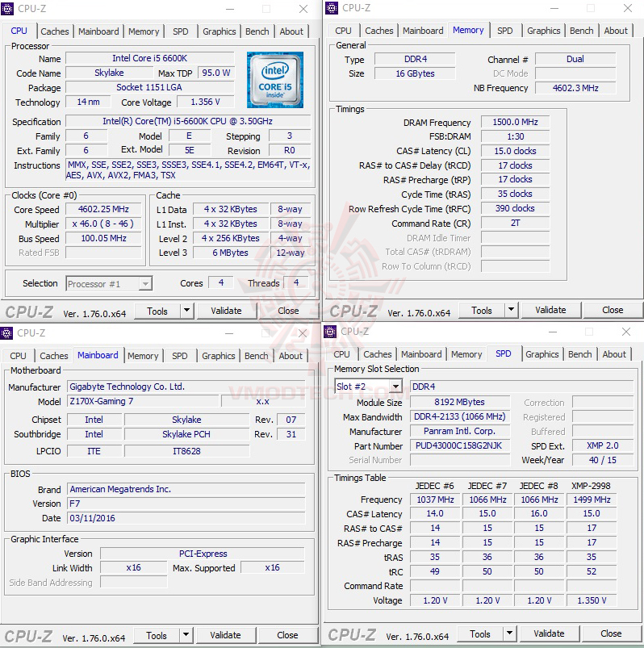The width and height of the screenshot is (644, 648).
Task: Click the Intel Core i5 6600K name field
Action: click(x=149, y=58)
